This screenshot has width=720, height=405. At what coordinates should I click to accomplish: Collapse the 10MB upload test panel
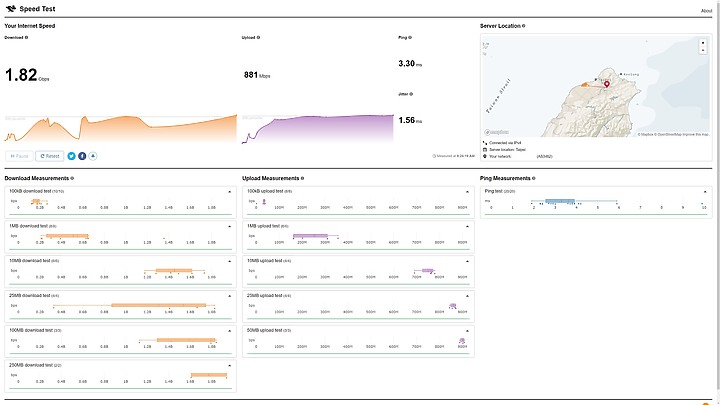tap(467, 261)
